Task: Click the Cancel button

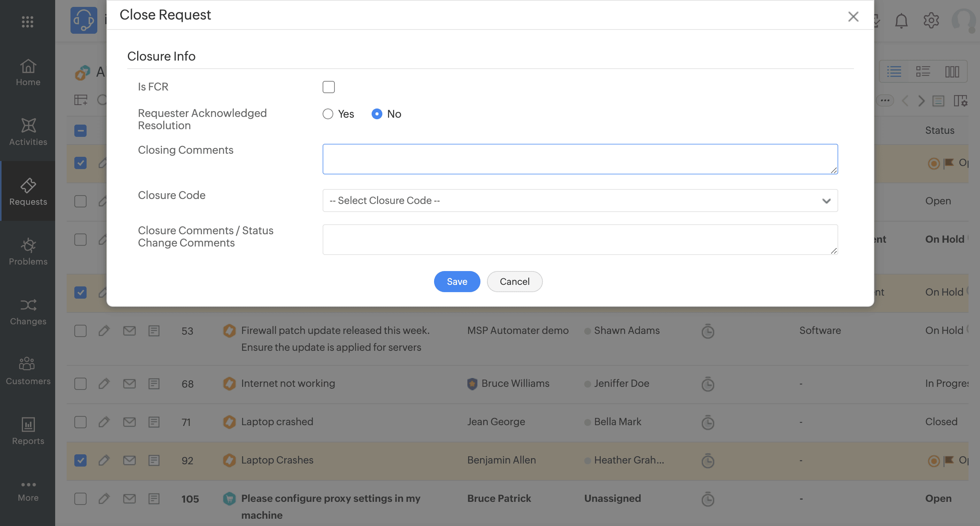Action: tap(515, 281)
